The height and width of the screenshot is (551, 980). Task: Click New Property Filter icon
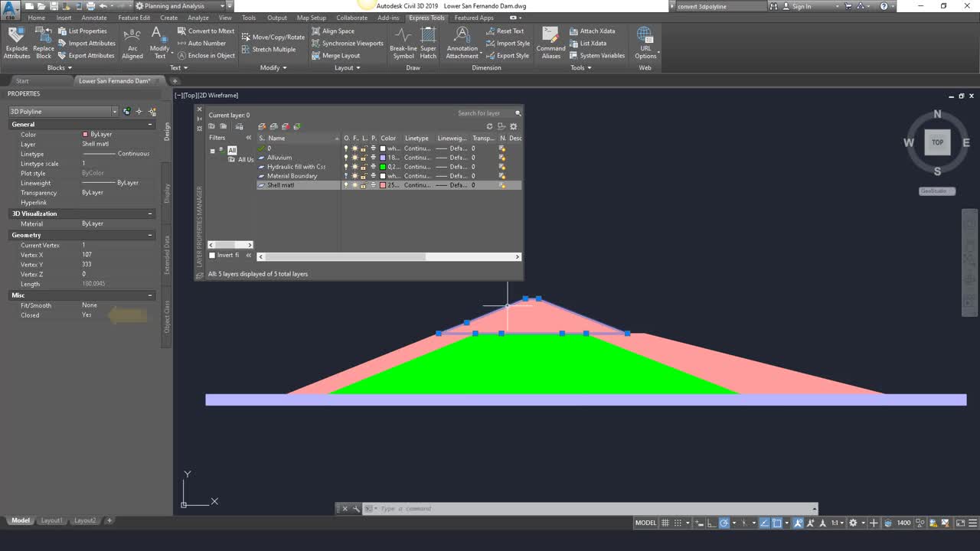pyautogui.click(x=211, y=126)
